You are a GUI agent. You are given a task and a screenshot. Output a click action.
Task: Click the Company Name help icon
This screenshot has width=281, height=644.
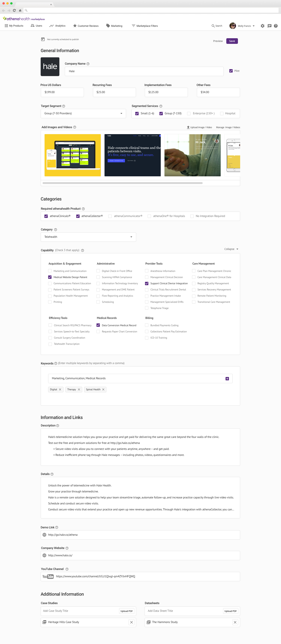point(88,64)
